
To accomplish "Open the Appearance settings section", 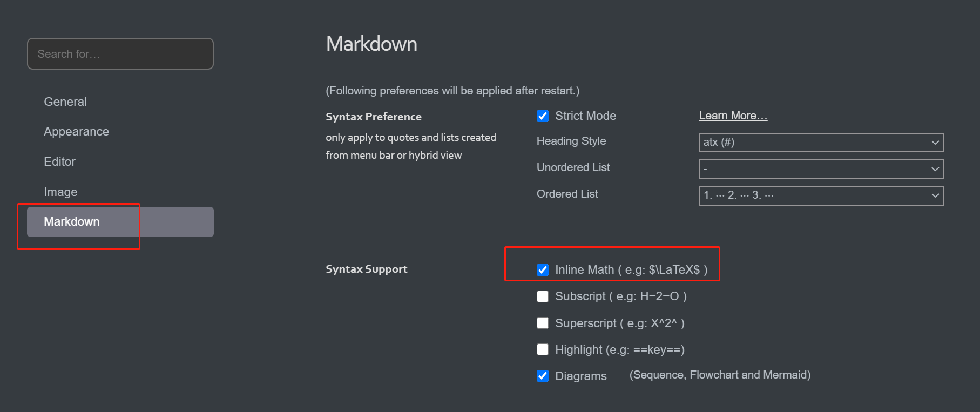I will 76,131.
